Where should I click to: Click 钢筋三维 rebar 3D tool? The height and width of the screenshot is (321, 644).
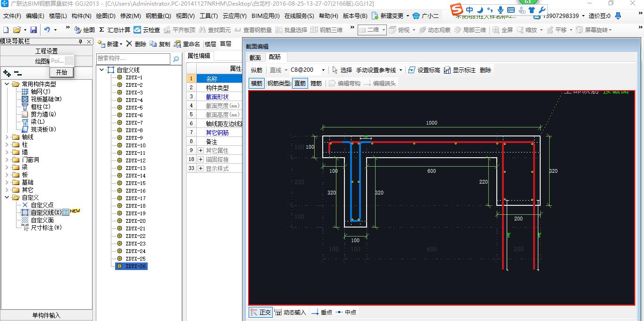tap(326, 30)
